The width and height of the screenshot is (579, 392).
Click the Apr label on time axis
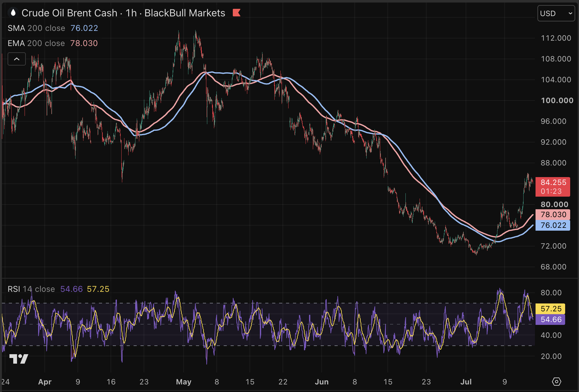[x=45, y=382]
